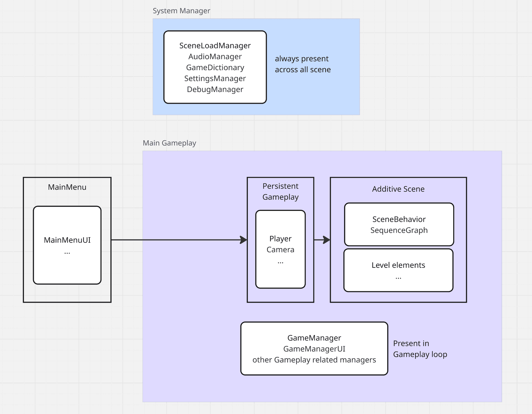532x414 pixels.
Task: Select the System Manager frame title
Action: (181, 11)
